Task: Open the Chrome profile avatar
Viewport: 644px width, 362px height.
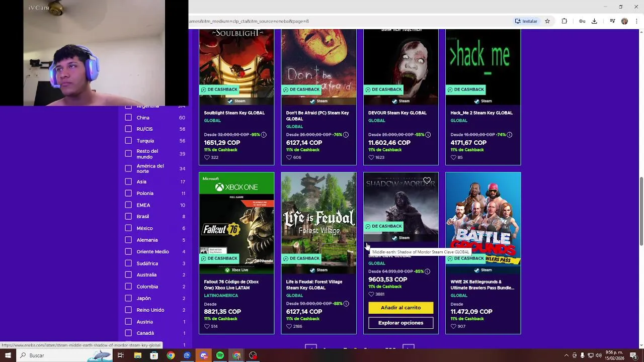Action: point(624,21)
